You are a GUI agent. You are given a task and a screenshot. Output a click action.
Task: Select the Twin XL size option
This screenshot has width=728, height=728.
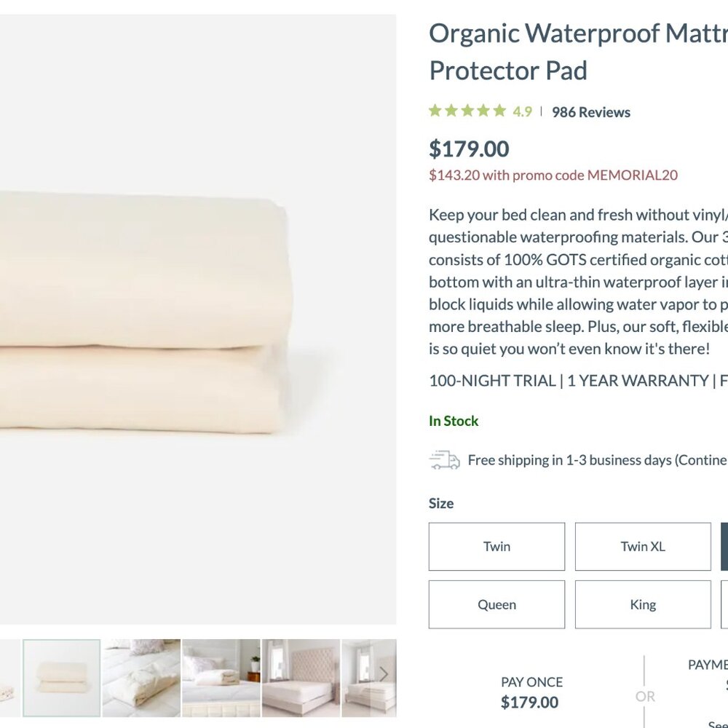click(643, 546)
